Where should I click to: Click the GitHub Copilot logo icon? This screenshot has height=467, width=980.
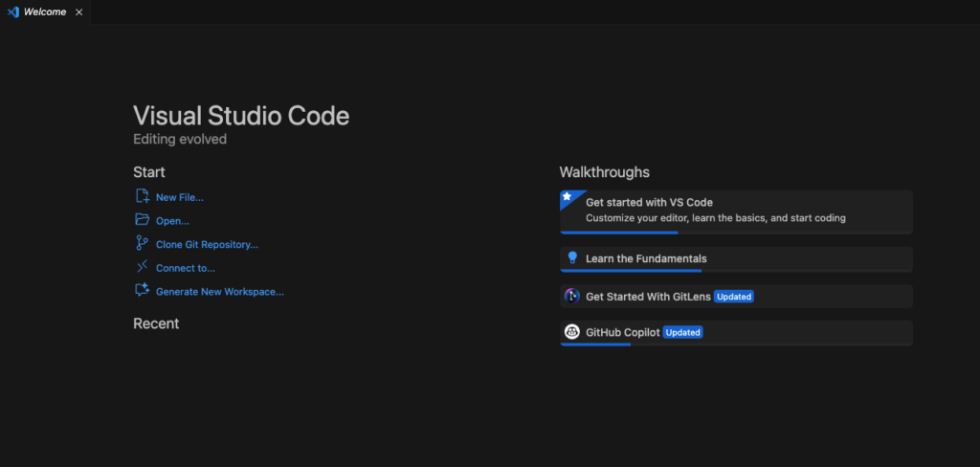(x=571, y=332)
